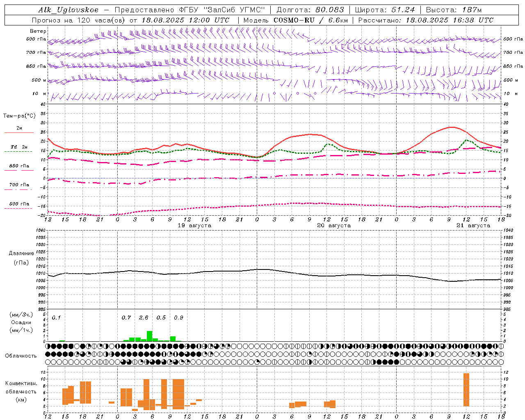The image size is (525, 420).
Task: Select the latitude value Широта: 51.24
Action: [x=385, y=10]
